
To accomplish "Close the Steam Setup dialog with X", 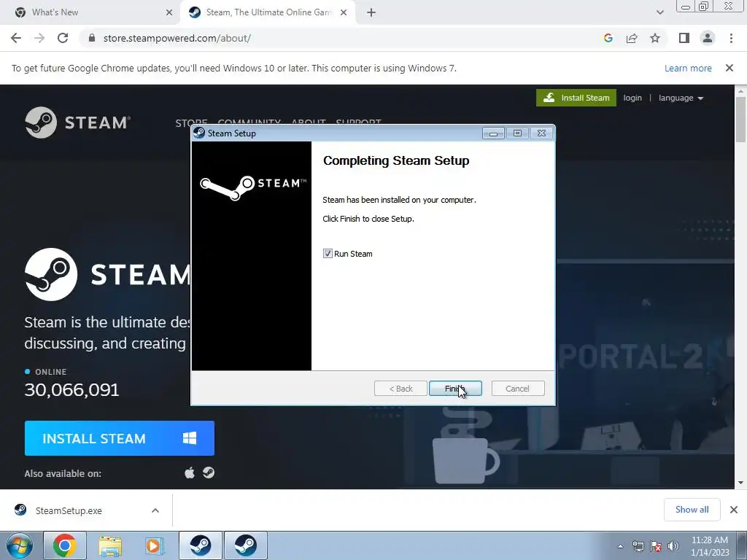I will point(541,133).
